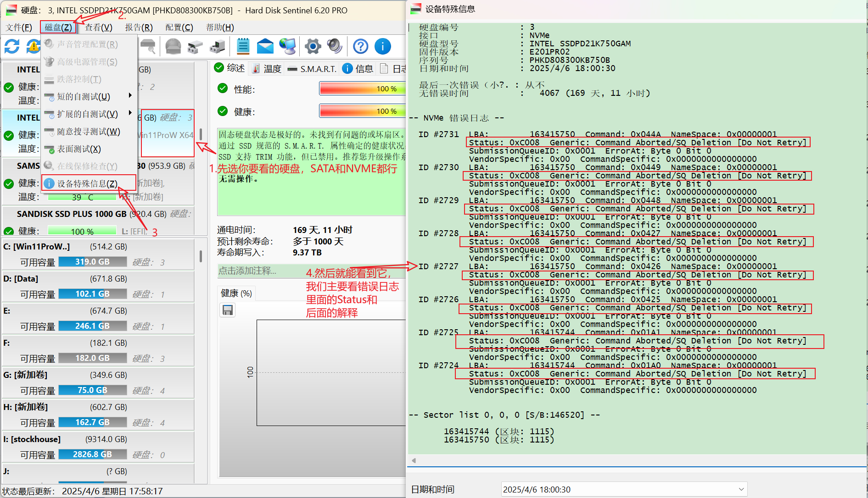Select the F: partition (182.1 GB)

98,351
